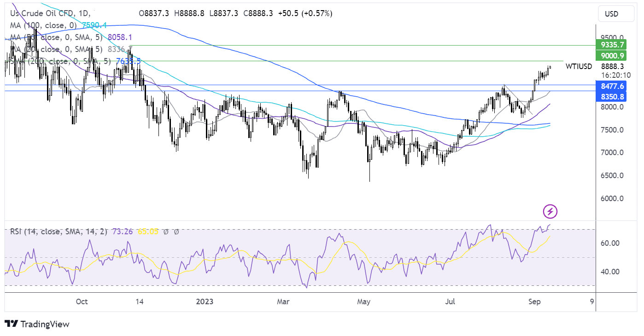Click the 7500.0 price axis label

point(613,130)
